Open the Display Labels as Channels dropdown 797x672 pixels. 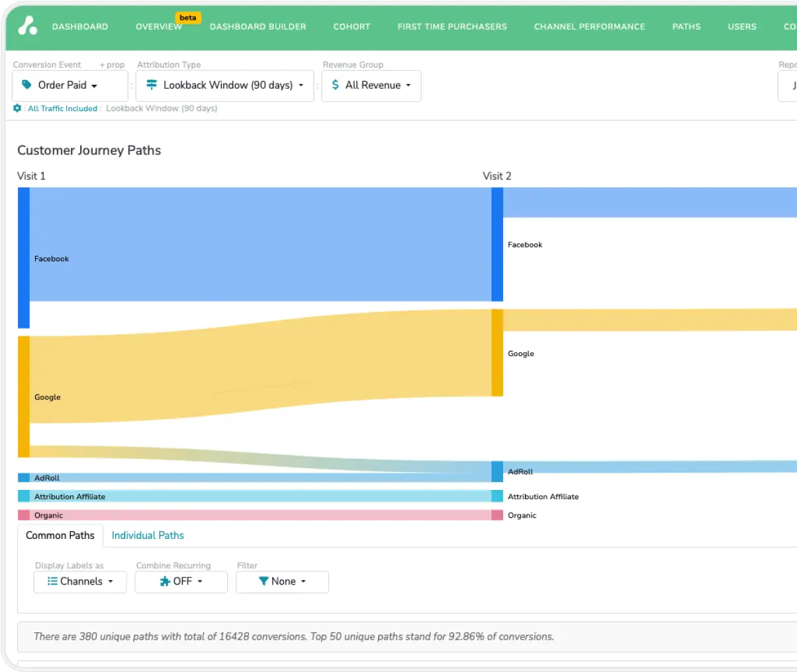coord(80,581)
